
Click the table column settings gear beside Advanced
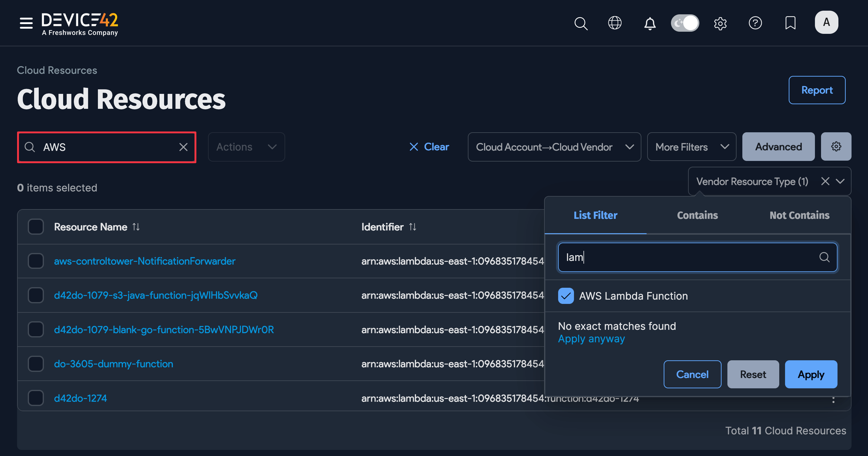(x=836, y=147)
